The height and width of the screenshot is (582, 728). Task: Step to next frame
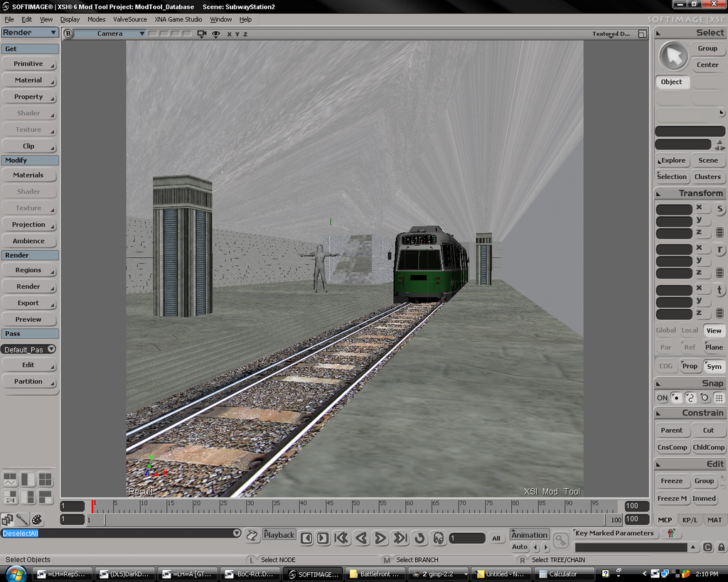[x=323, y=538]
